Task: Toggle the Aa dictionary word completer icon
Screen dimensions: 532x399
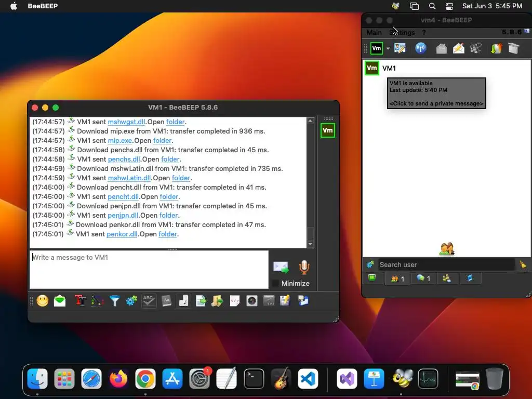Action: (x=166, y=301)
